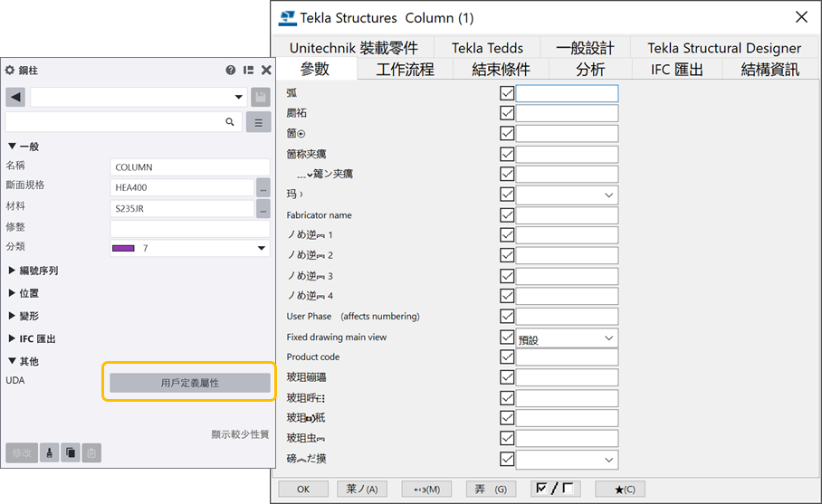822x504 pixels.
Task: Click the 用戶定義屬性 button
Action: (189, 383)
